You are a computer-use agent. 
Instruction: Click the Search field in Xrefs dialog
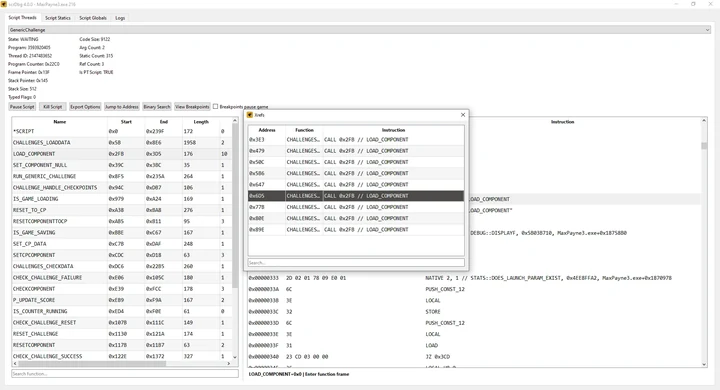click(x=356, y=263)
